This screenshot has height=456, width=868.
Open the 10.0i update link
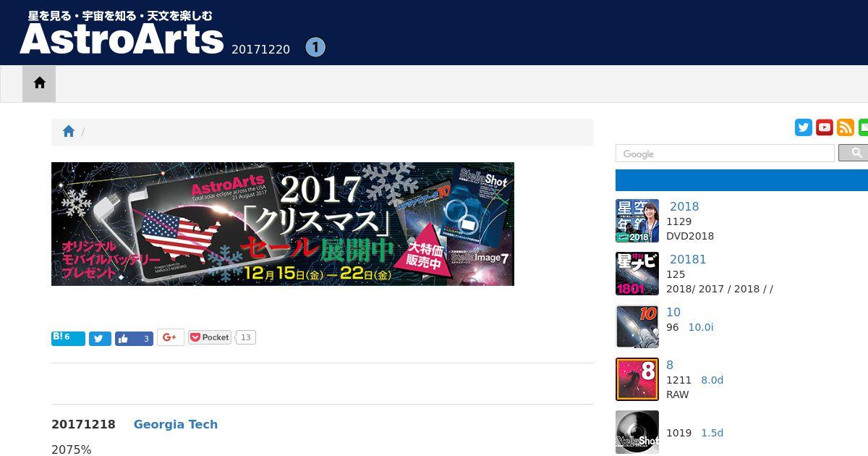(x=701, y=327)
